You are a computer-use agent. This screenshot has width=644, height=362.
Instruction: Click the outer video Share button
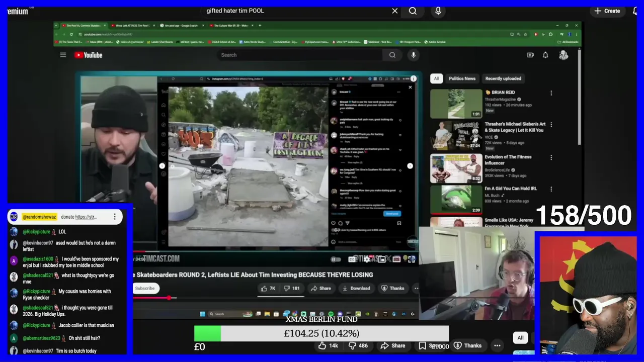[x=393, y=345]
